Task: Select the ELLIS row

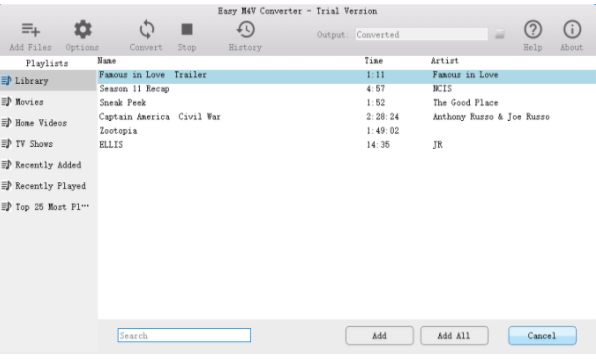Action: [347, 145]
